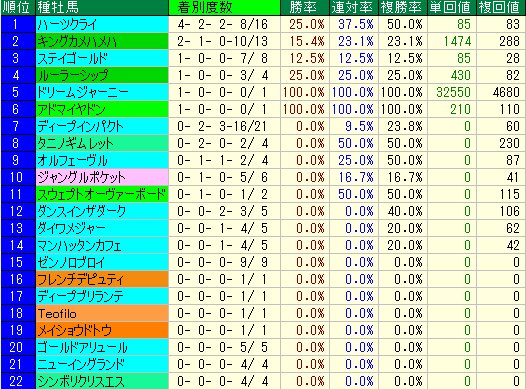Image resolution: width=526 pixels, height=389 pixels.
Task: Click the 9.5% 連対率 value
Action: pos(359,126)
